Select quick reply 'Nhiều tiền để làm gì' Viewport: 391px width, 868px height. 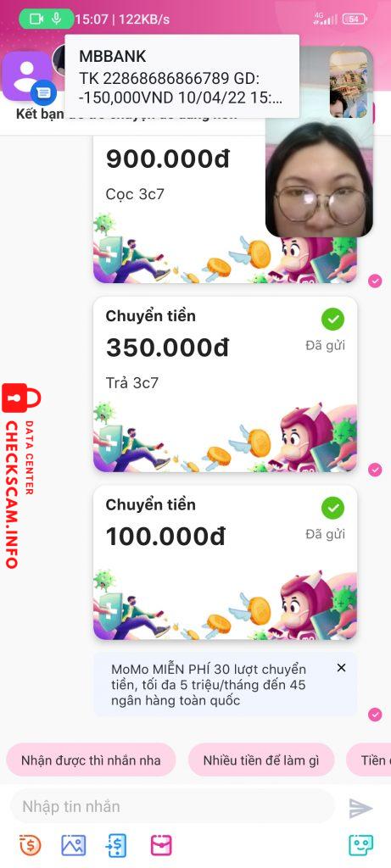(x=261, y=760)
